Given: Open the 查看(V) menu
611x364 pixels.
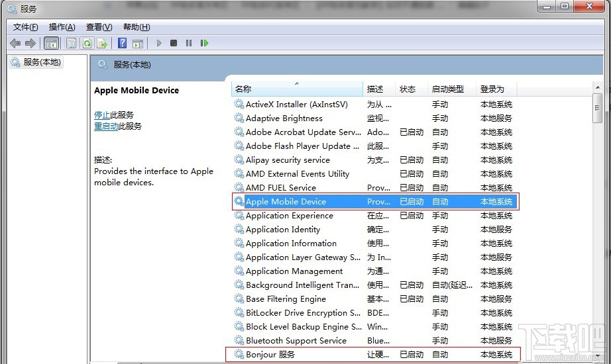Looking at the screenshot, I should pyautogui.click(x=99, y=27).
